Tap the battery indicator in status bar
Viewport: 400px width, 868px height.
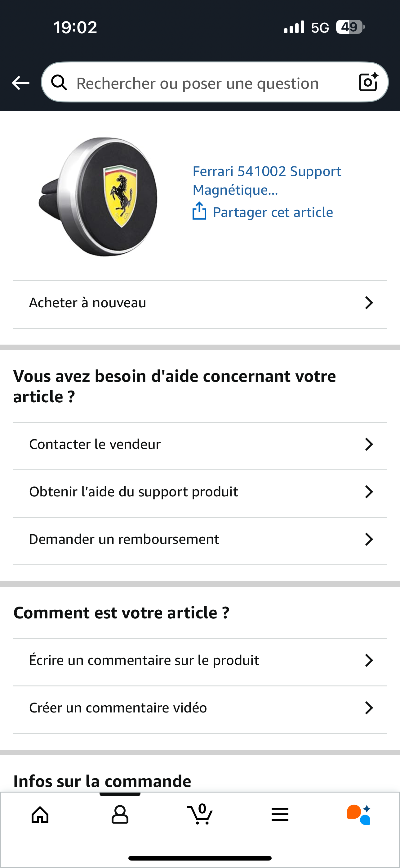[350, 27]
